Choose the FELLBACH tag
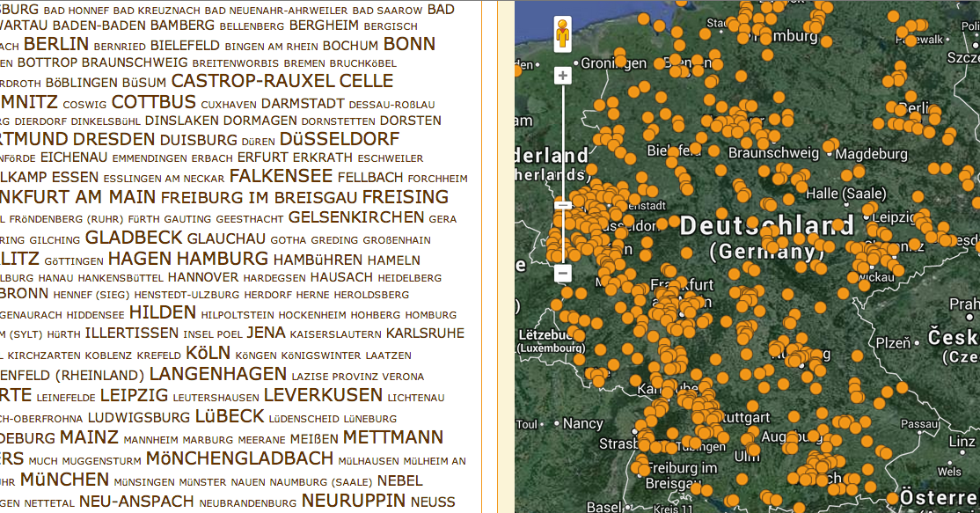 pyautogui.click(x=370, y=178)
